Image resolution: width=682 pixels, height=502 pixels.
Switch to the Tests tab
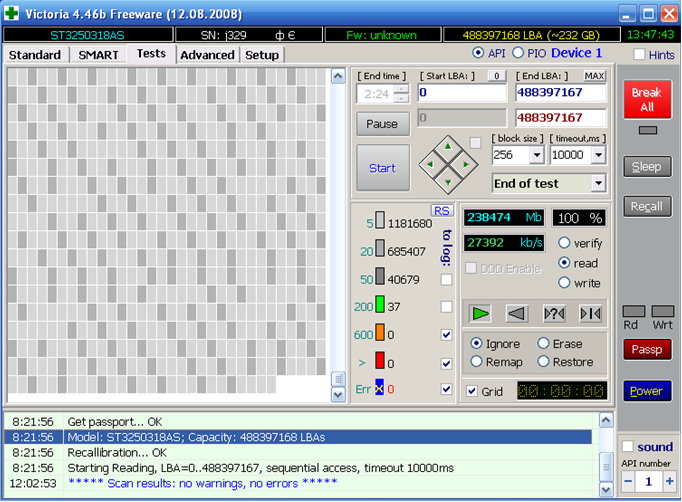point(151,54)
